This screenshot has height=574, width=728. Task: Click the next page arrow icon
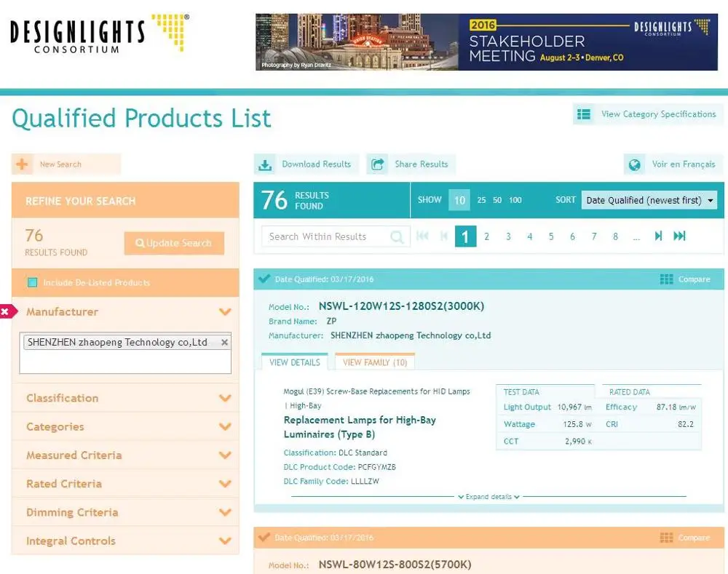[x=658, y=236]
